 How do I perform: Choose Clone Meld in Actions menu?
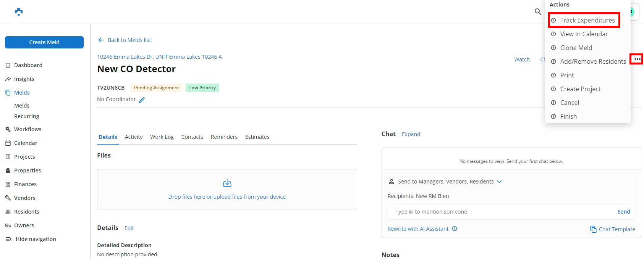576,48
